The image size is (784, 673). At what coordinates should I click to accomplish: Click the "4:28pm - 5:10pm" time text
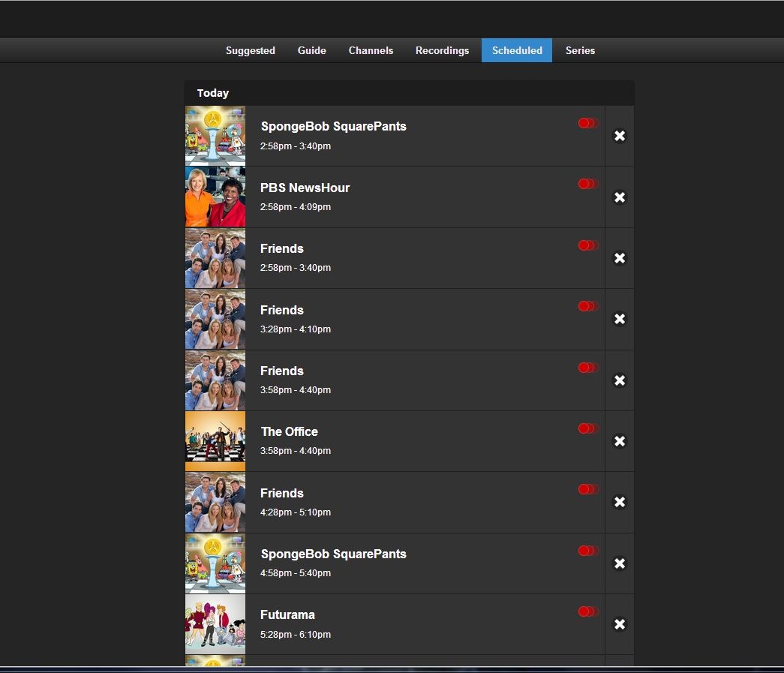point(296,512)
